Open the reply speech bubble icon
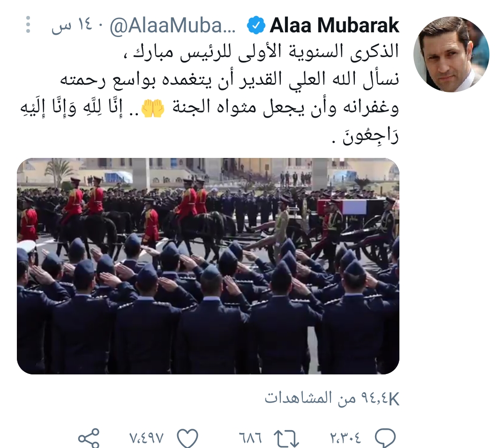 (384, 437)
